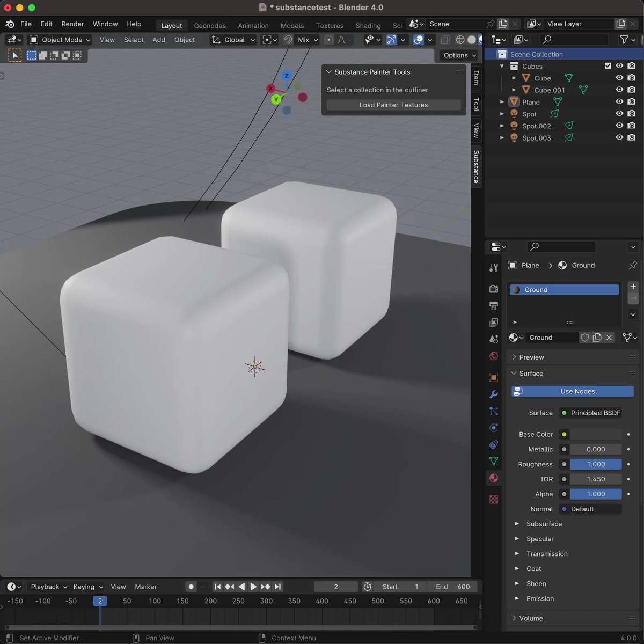Adjust the Roughness slider
Image resolution: width=644 pixels, height=644 pixels.
596,464
